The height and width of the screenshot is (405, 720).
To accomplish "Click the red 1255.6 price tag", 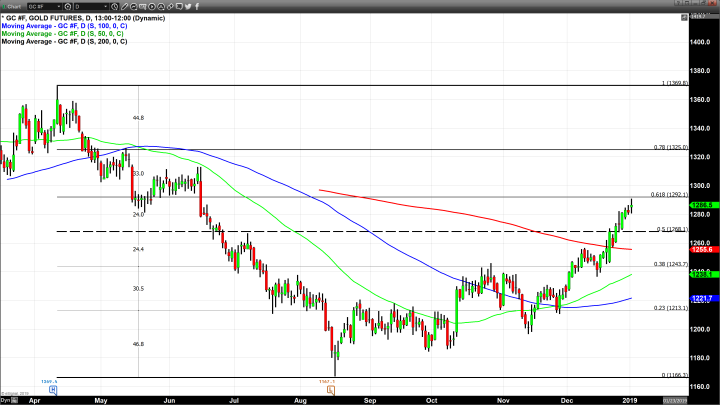I will [703, 249].
